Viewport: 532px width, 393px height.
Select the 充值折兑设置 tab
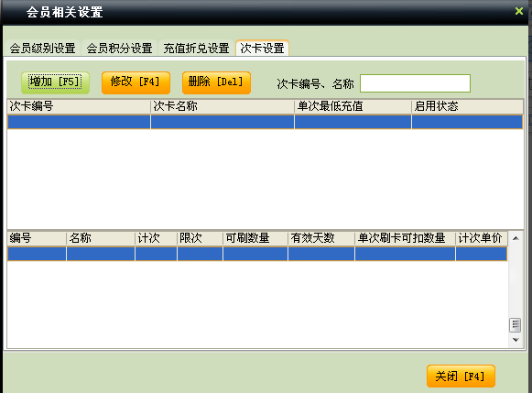197,48
